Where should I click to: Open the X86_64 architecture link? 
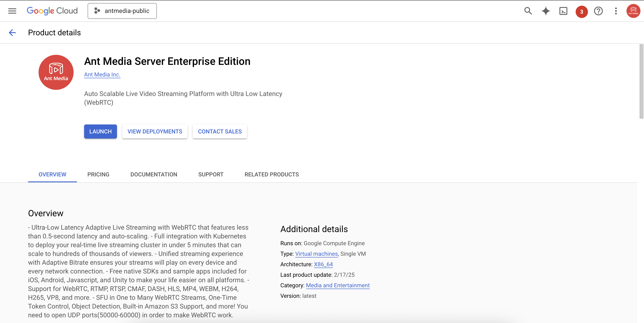click(323, 264)
